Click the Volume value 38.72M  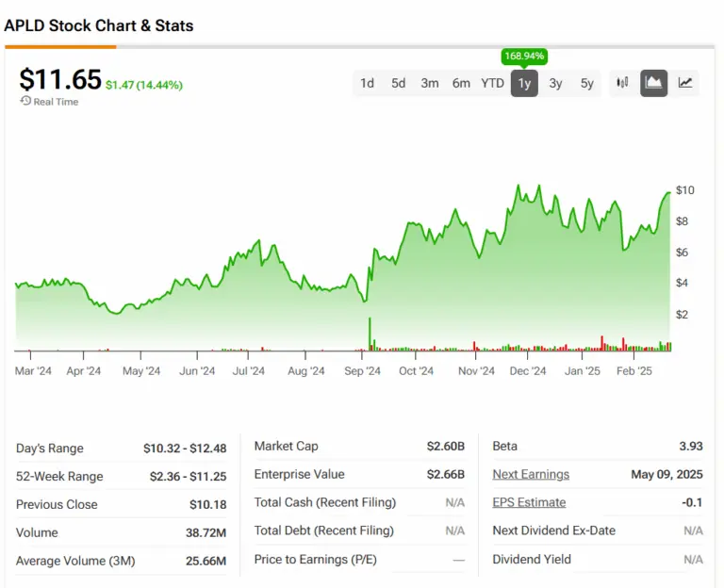tap(206, 533)
